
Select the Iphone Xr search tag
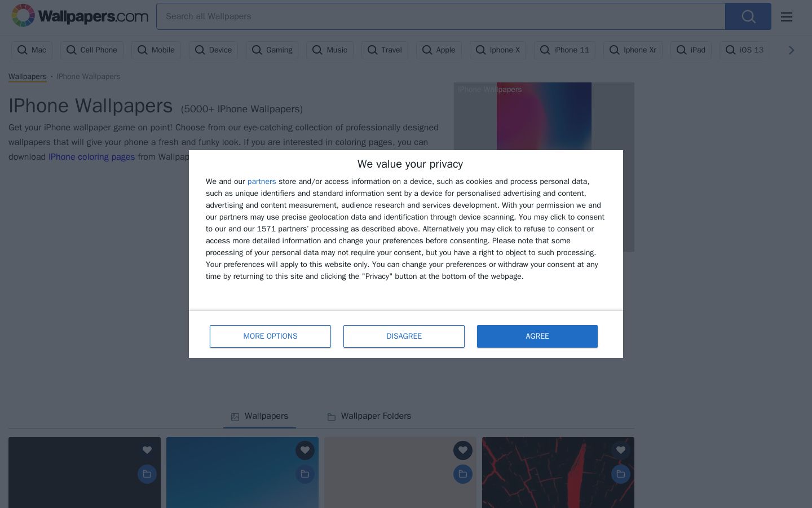(x=633, y=50)
